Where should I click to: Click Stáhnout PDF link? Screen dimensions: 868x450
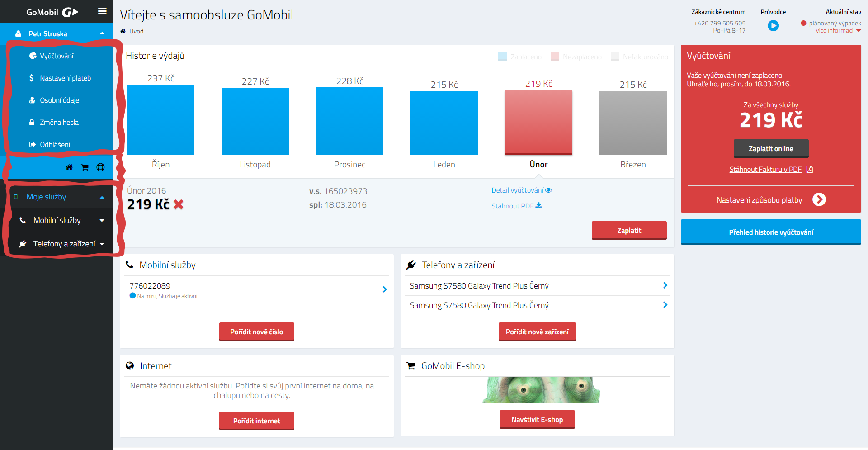pos(512,206)
